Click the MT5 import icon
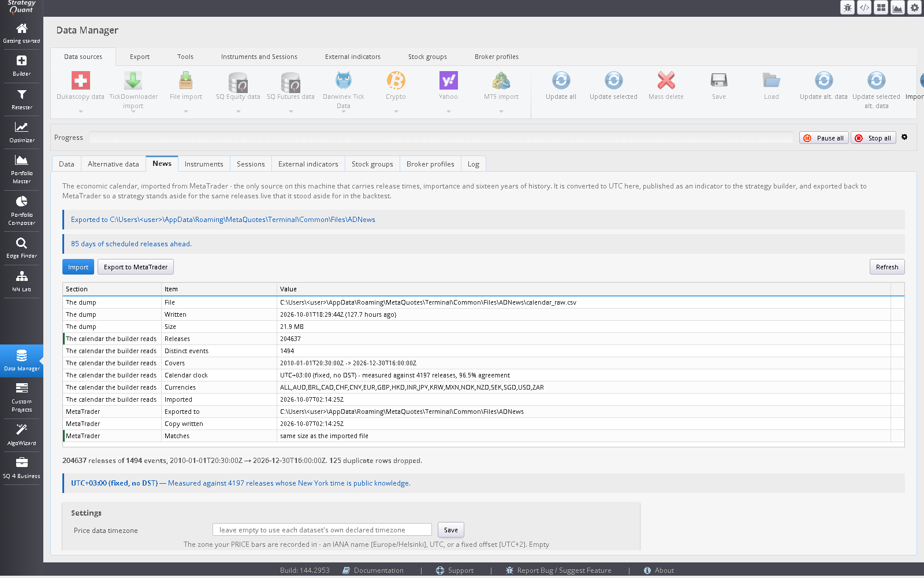 501,80
